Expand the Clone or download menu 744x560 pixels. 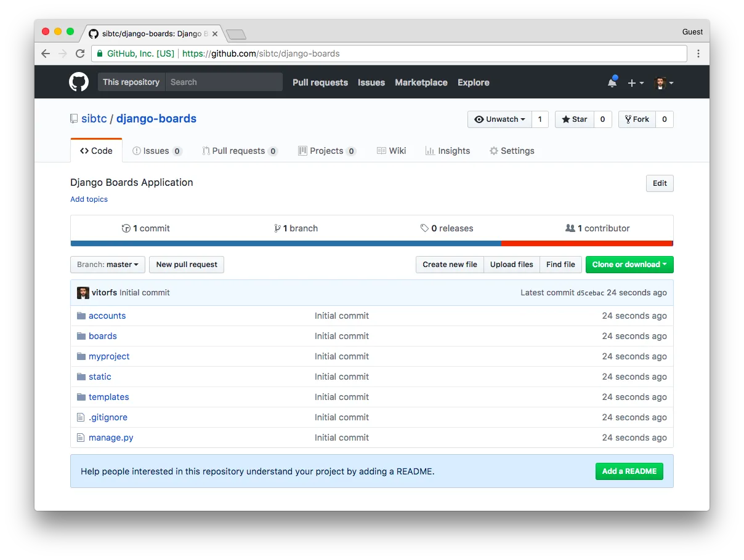coord(629,265)
